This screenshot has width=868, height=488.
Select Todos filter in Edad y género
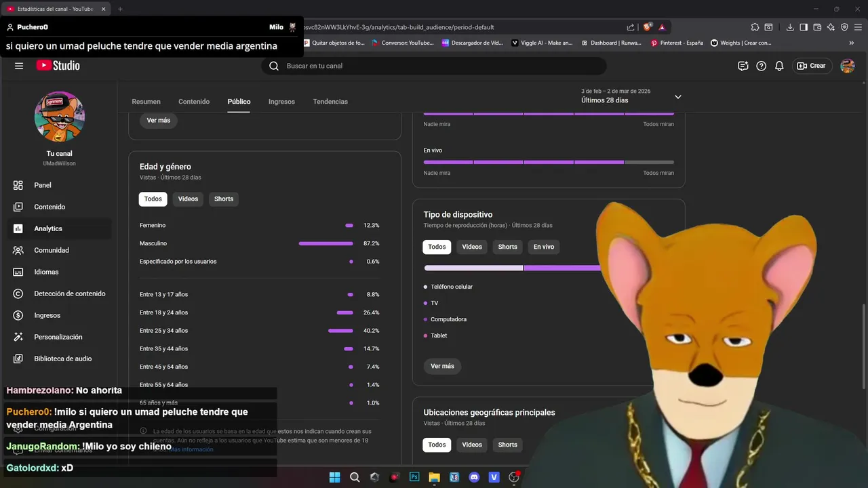coord(153,199)
